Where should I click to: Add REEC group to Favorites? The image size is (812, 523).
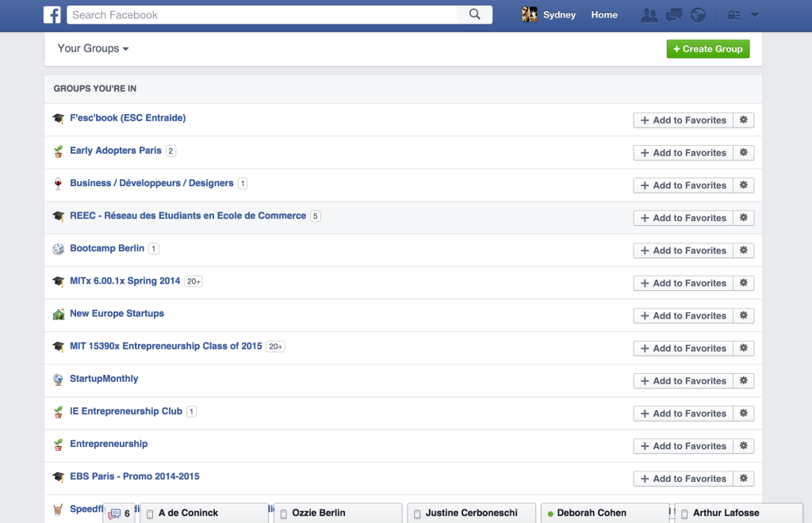coord(683,218)
